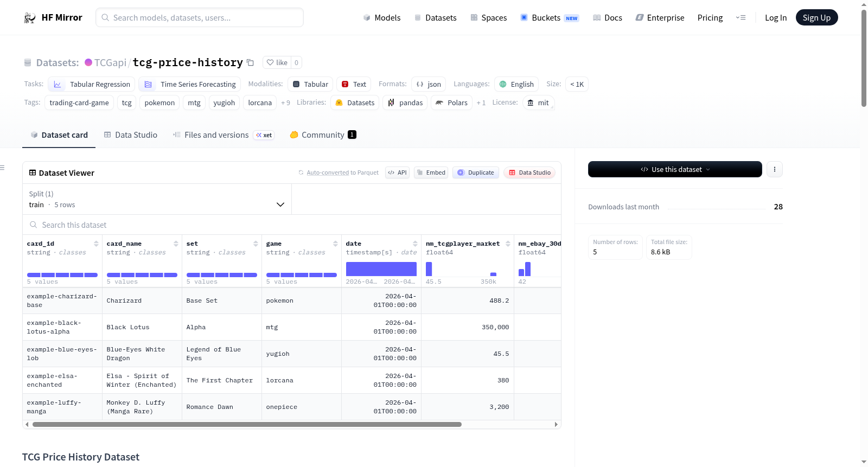Switch to the Dataset card tab
868x467 pixels.
(59, 135)
